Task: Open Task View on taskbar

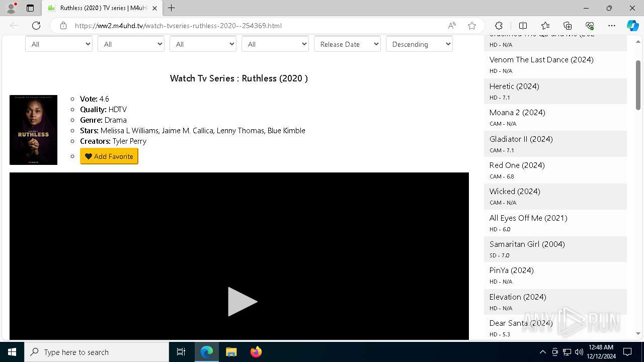Action: click(x=181, y=352)
